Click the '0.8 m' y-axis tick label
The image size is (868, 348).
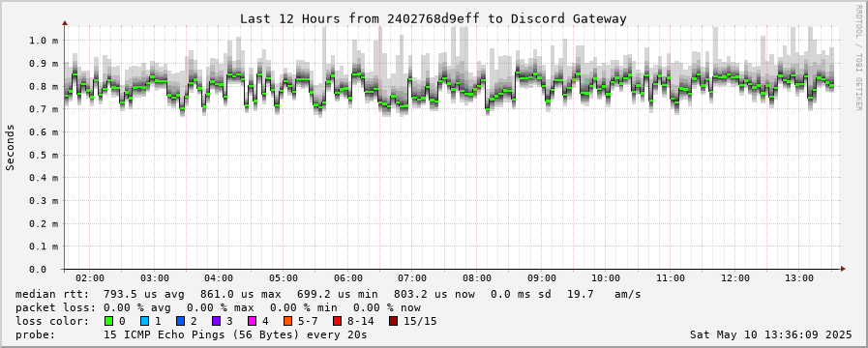tap(44, 86)
